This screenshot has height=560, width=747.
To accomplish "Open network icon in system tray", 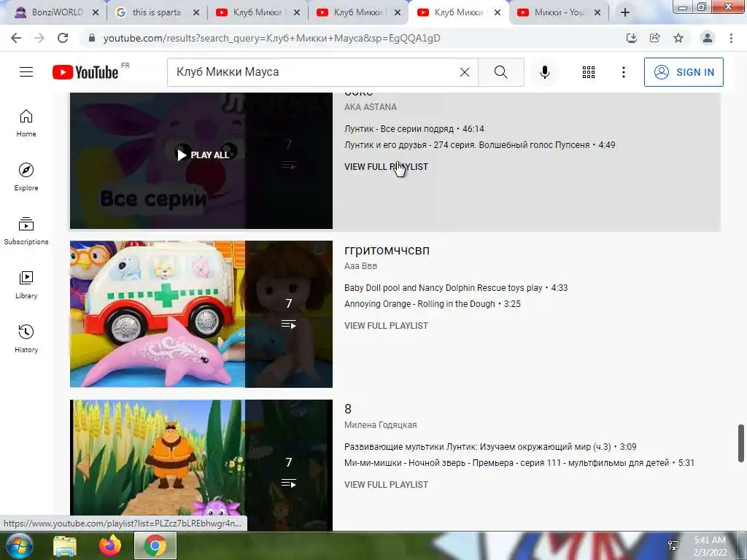I will click(x=673, y=545).
